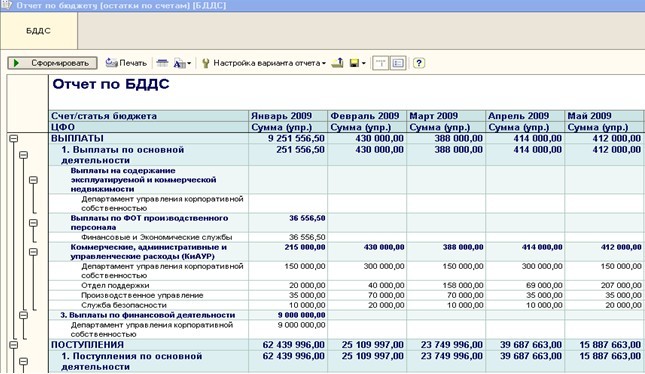Select ПОСТУПЛЕНИЯ May value 15 887 663,00

click(610, 344)
